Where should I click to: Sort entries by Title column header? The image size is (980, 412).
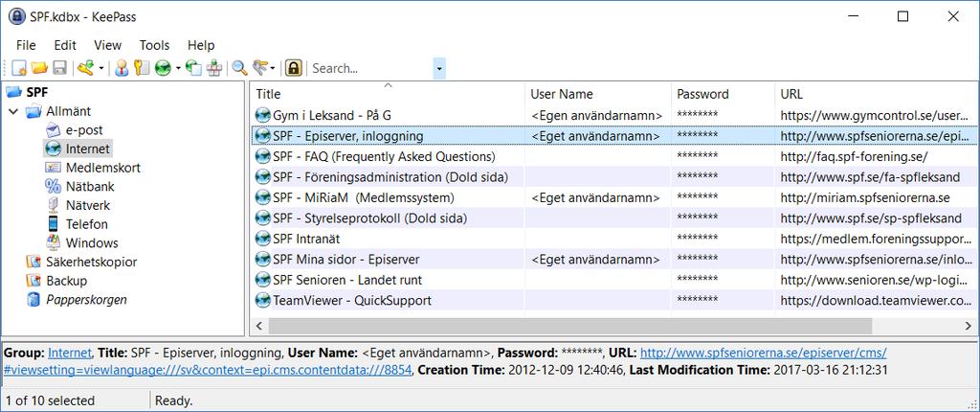[388, 94]
